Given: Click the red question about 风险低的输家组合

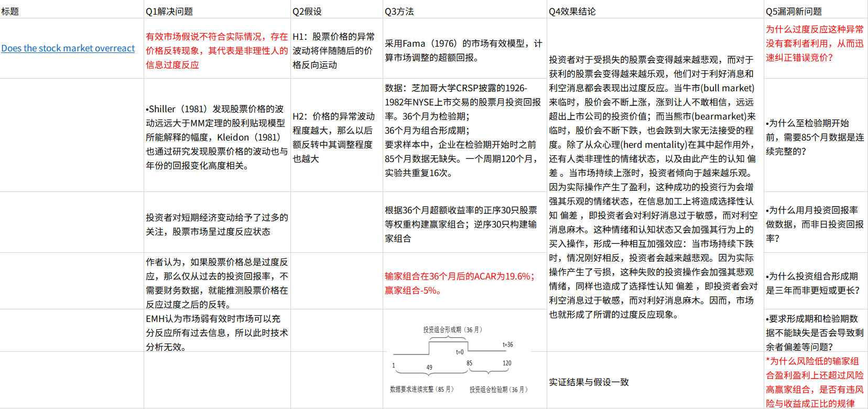Looking at the screenshot, I should (815, 382).
